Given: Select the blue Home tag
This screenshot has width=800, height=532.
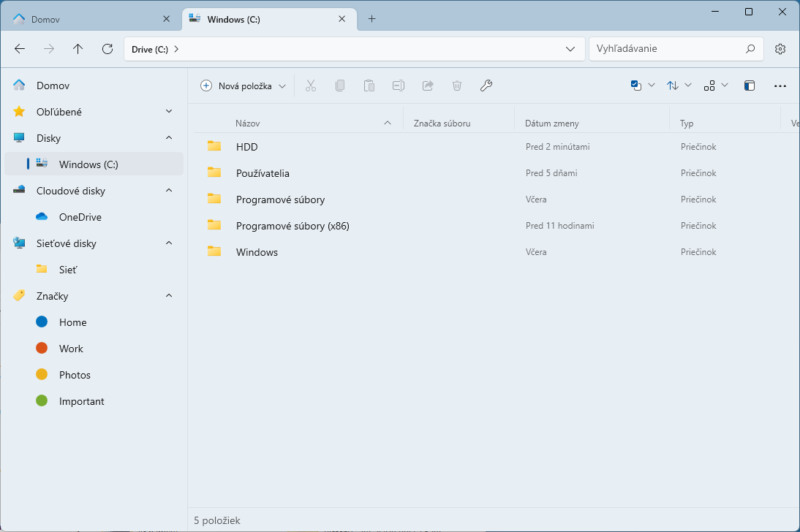Looking at the screenshot, I should 72,322.
